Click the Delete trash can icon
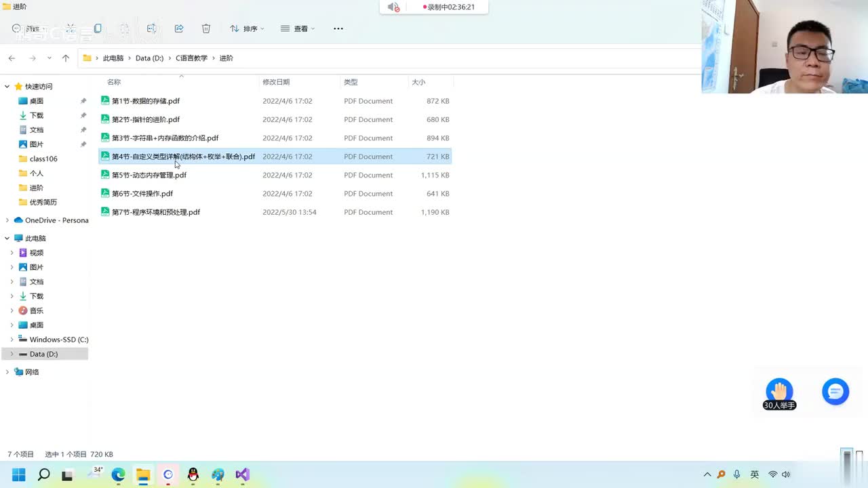The height and width of the screenshot is (488, 868). click(x=206, y=28)
